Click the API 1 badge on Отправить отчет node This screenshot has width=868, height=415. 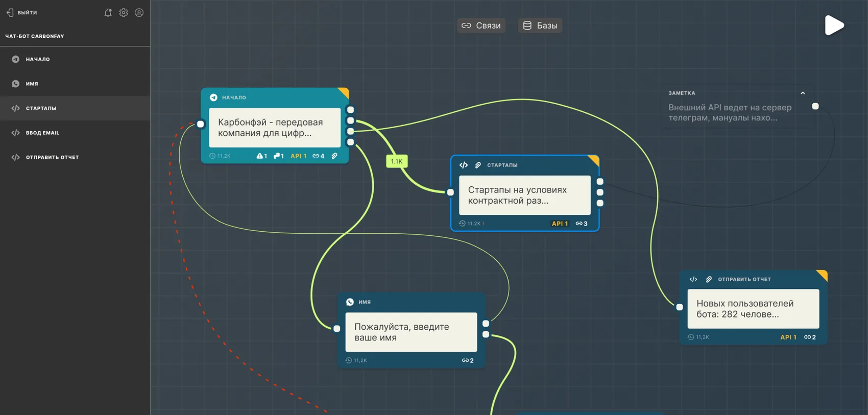(788, 337)
